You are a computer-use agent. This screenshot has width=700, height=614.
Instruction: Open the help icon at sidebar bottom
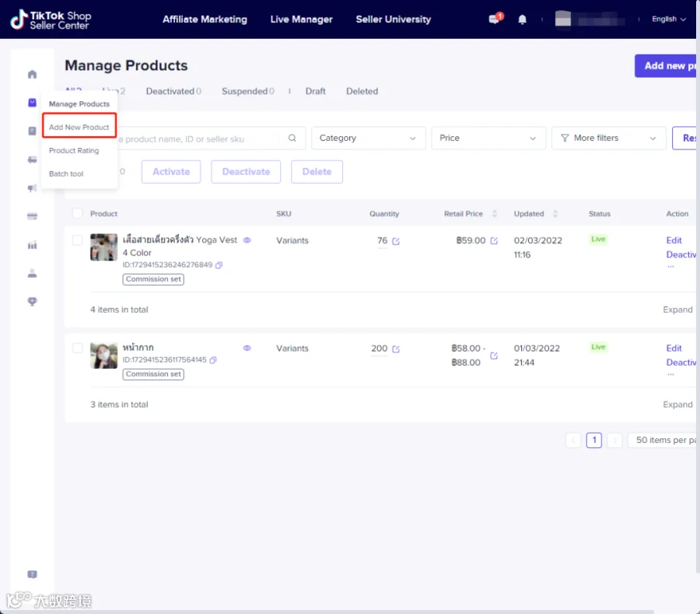(32, 574)
